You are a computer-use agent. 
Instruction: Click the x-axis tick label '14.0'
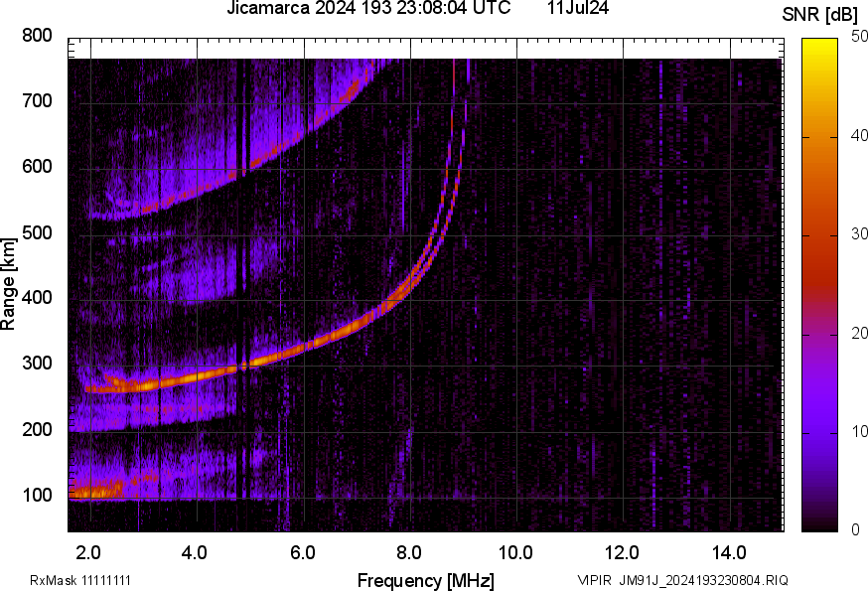coord(729,552)
